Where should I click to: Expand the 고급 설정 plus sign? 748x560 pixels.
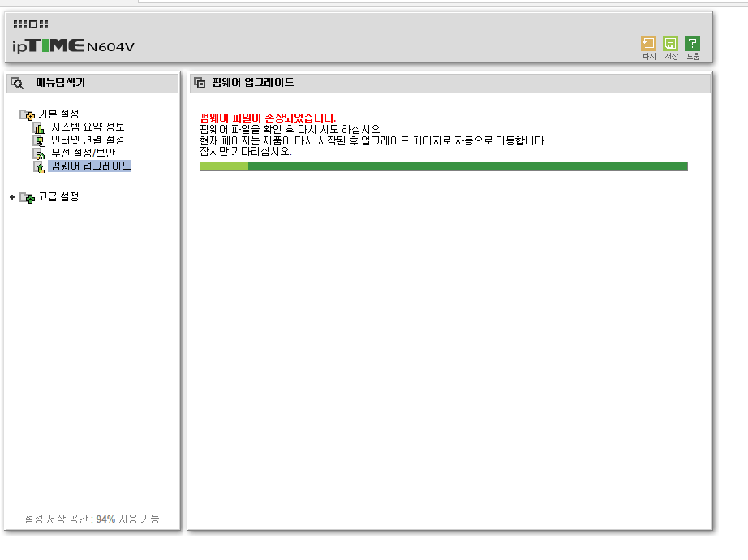(12, 197)
